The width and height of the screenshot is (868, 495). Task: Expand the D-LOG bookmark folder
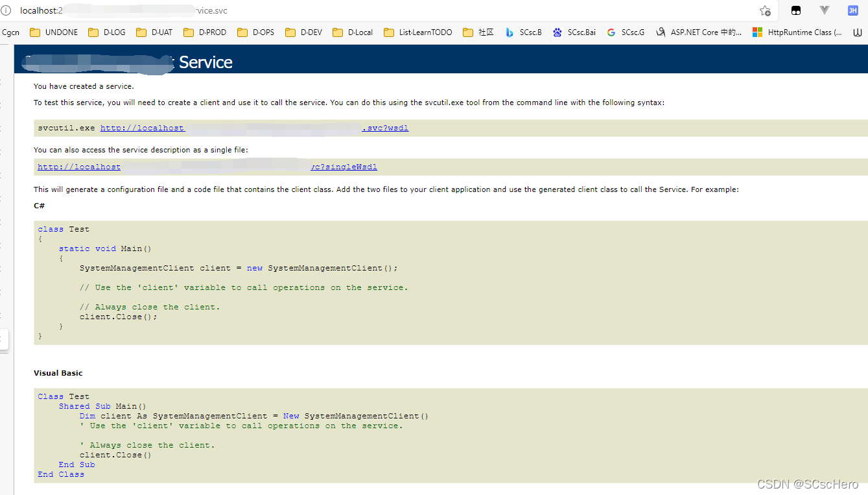[107, 32]
